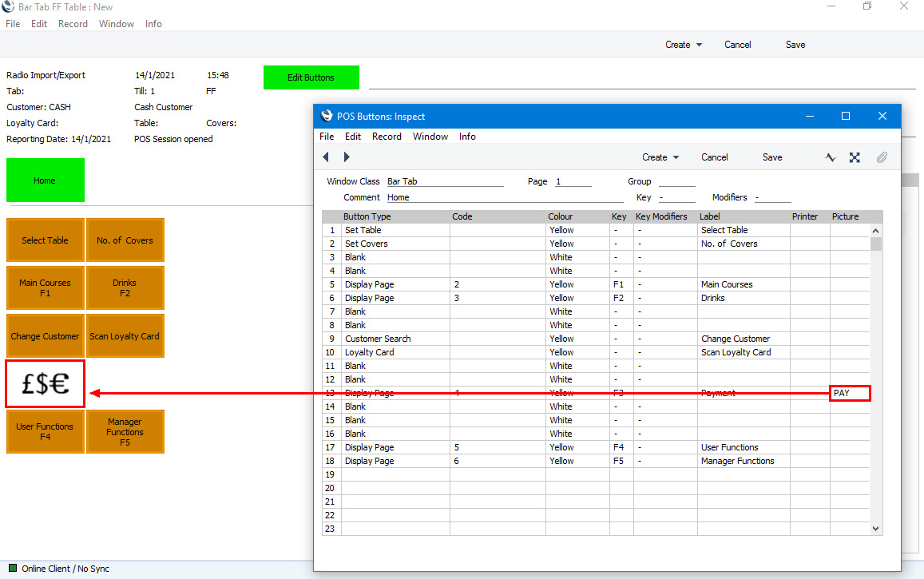Viewport: 924px width, 579px height.
Task: Click Online Client / No Sync status text
Action: [65, 569]
